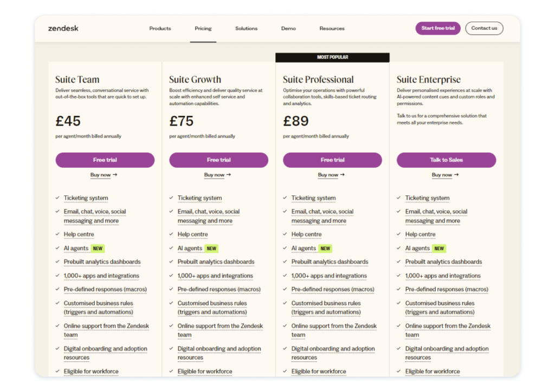
Task: Open the Resources menu
Action: tap(332, 28)
